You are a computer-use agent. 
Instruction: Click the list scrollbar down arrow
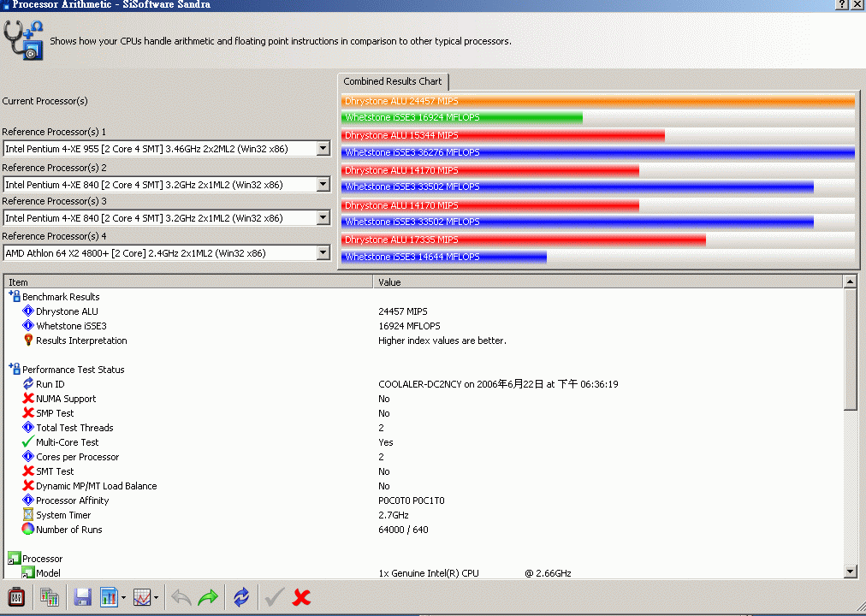click(851, 572)
